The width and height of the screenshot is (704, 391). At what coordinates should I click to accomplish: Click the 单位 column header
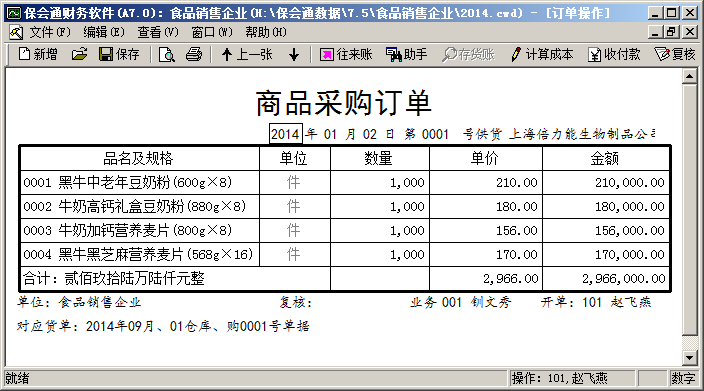[295, 158]
